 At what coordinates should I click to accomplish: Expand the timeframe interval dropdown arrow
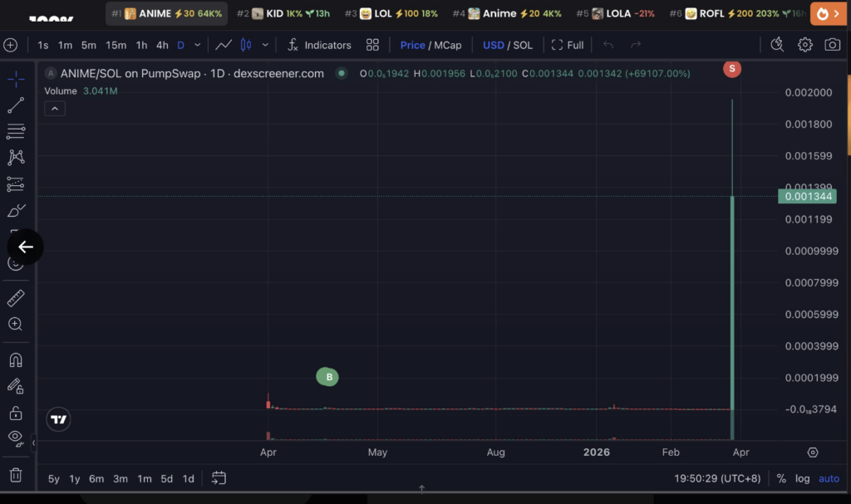[198, 45]
